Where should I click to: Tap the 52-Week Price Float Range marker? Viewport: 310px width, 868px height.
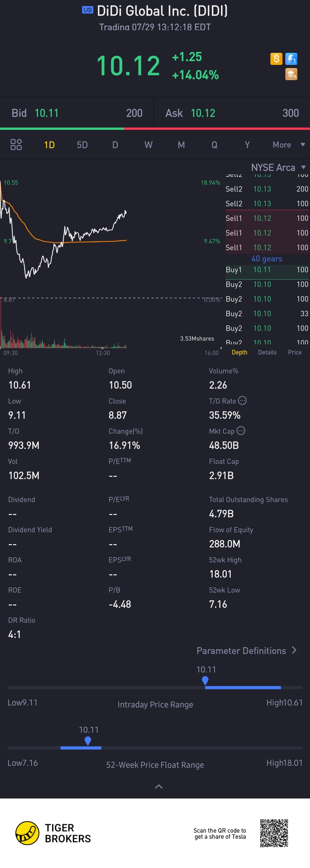pos(88,741)
